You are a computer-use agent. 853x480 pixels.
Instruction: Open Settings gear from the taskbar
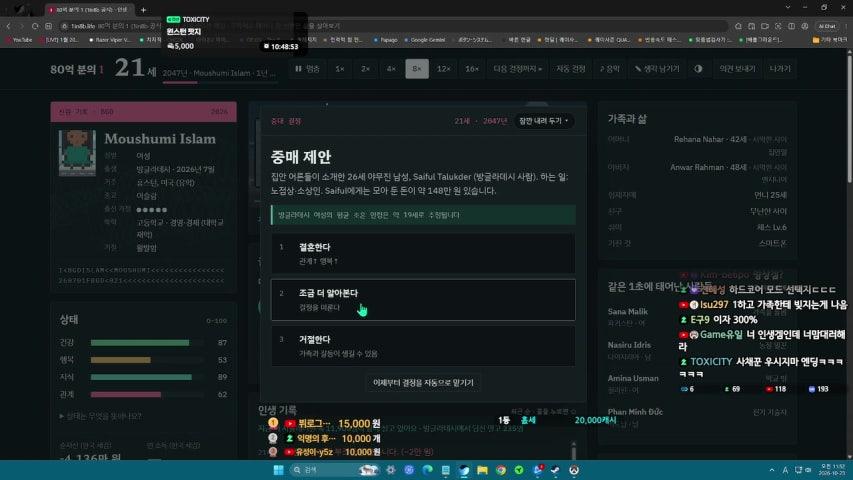coord(391,470)
